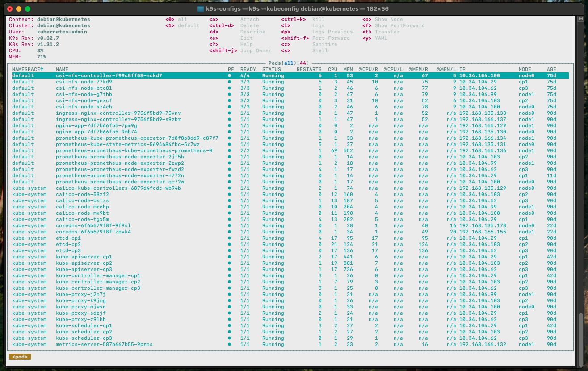Click the folder icon in the title bar
Screen dimensions: 588x371
click(201, 9)
